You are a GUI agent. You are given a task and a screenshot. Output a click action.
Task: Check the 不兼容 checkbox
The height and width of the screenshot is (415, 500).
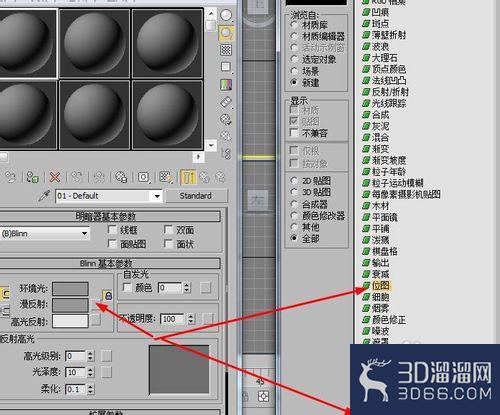[x=294, y=133]
